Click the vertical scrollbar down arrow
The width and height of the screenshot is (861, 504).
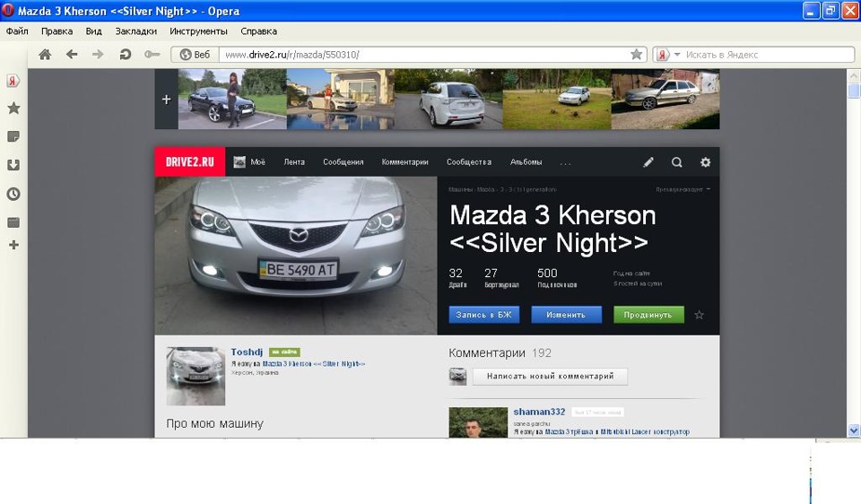click(854, 430)
